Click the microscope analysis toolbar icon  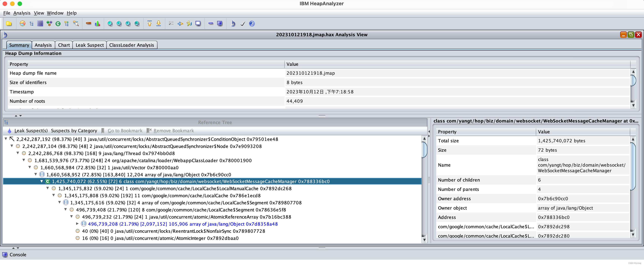pos(233,24)
